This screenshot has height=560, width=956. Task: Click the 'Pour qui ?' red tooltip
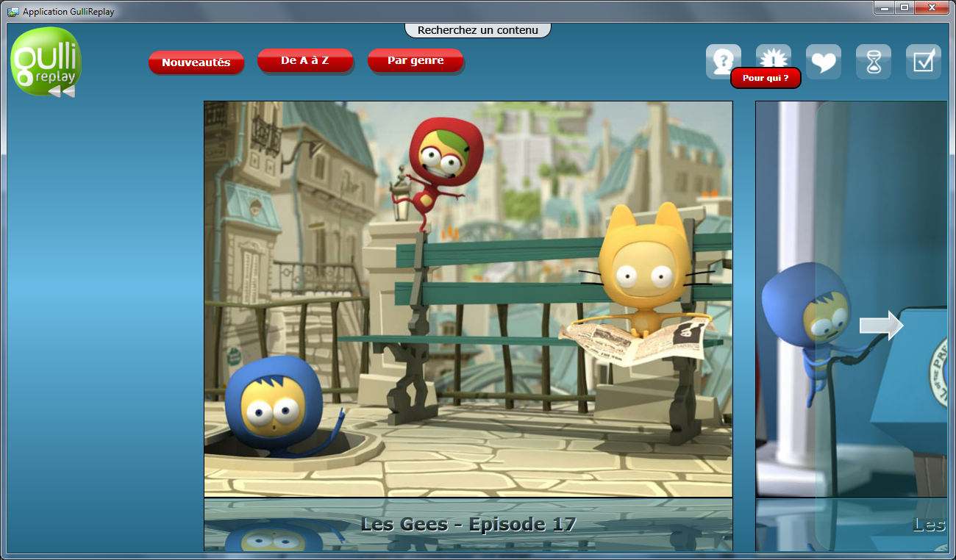click(766, 78)
